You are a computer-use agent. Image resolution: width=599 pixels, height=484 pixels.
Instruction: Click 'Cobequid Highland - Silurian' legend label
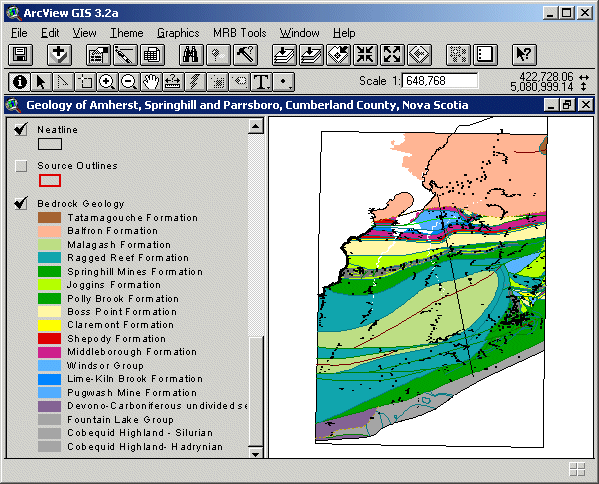pyautogui.click(x=140, y=433)
